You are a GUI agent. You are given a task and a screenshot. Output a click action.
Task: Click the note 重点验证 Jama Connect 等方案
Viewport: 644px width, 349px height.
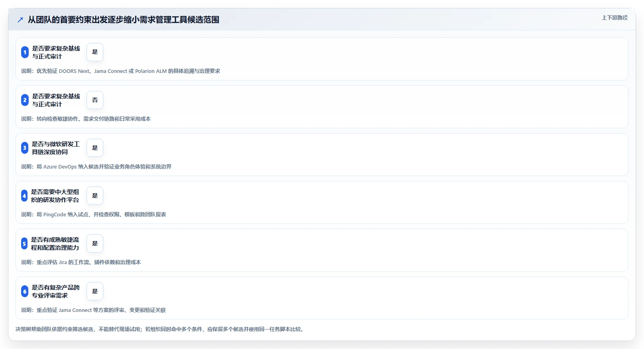(x=93, y=310)
